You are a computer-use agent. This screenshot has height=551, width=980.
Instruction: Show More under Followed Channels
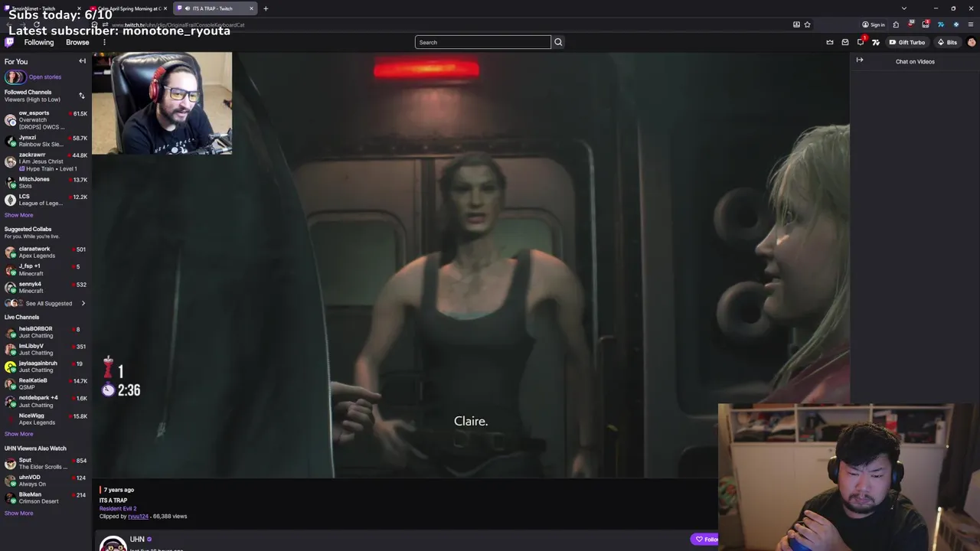[18, 215]
